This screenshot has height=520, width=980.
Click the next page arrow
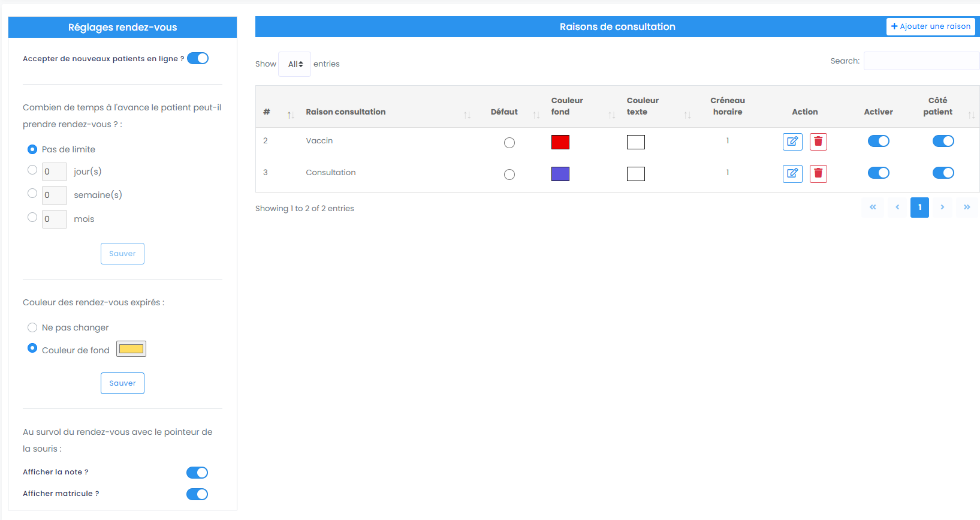pos(942,208)
